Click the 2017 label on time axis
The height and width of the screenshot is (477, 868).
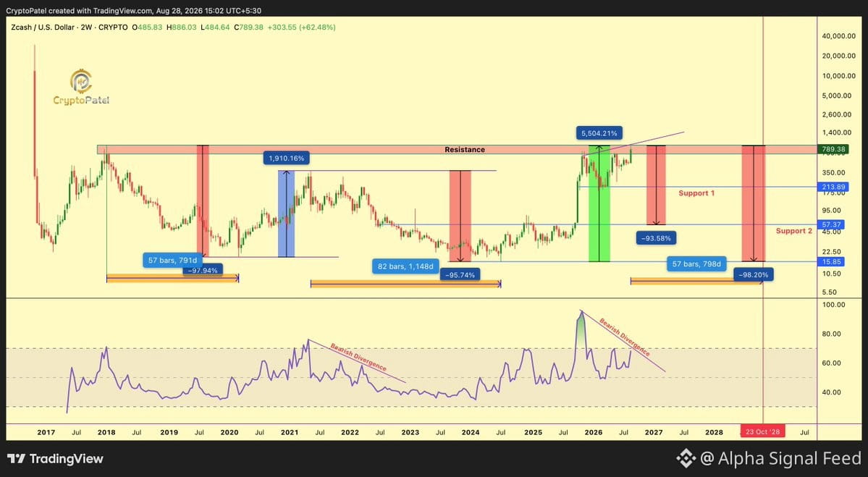coord(46,432)
